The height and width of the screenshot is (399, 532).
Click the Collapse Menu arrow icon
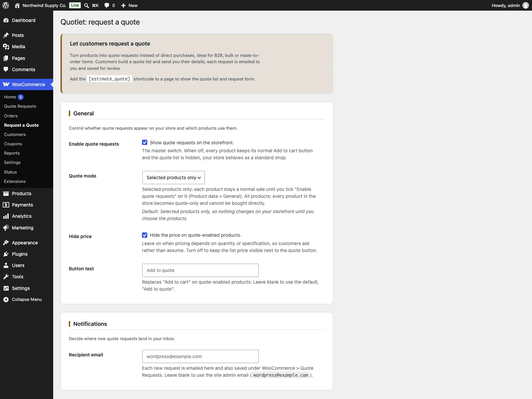click(x=6, y=300)
